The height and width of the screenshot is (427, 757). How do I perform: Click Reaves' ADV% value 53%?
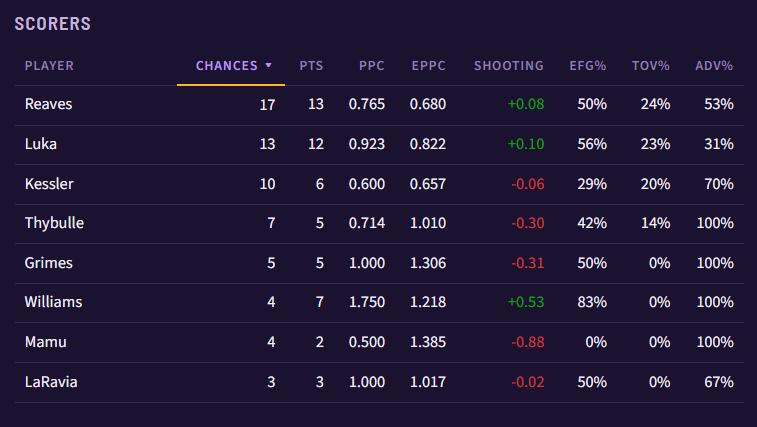coord(719,104)
